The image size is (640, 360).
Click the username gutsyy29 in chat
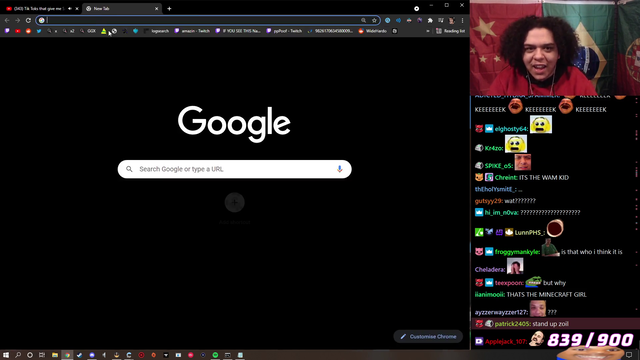click(488, 201)
